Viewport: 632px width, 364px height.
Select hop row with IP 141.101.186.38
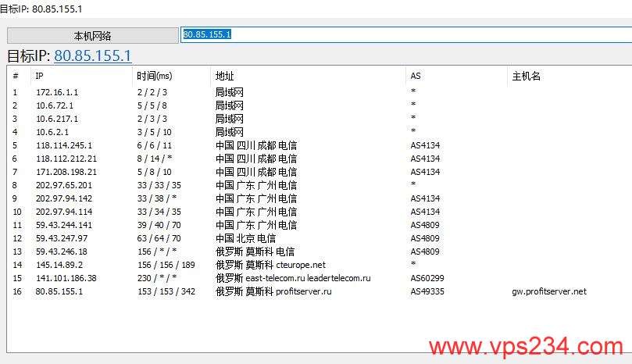point(320,279)
